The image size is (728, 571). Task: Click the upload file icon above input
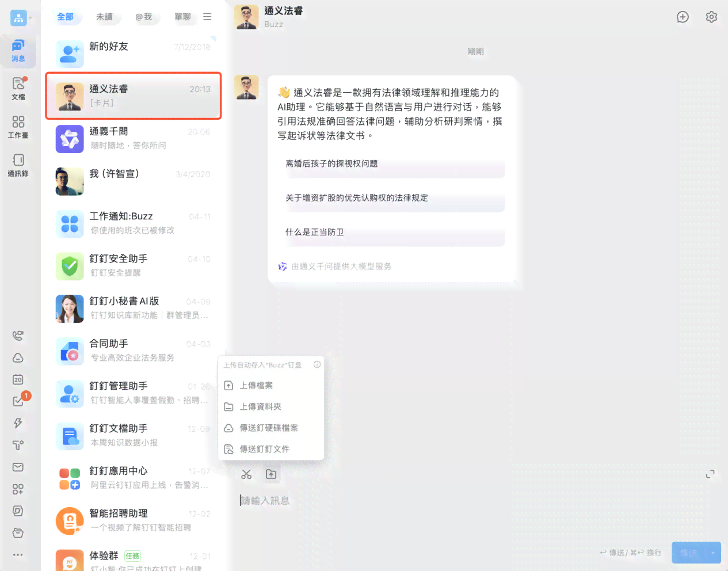[271, 474]
